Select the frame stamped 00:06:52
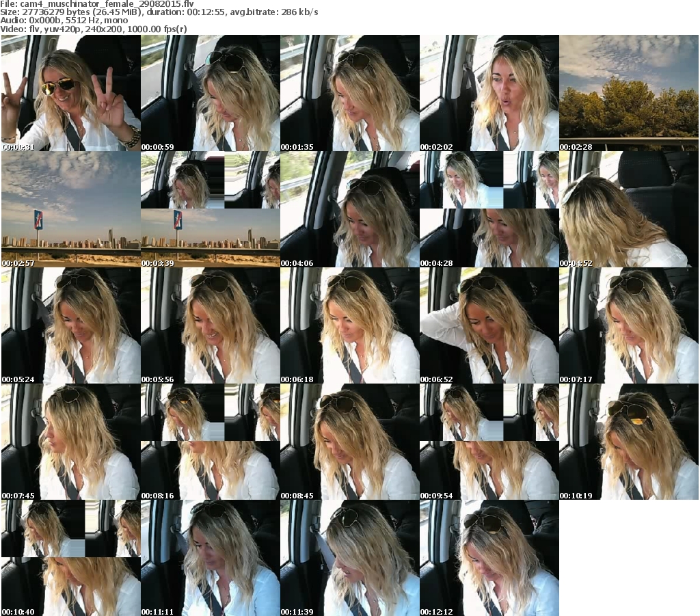Screen dimensions: 700x616 coord(489,325)
